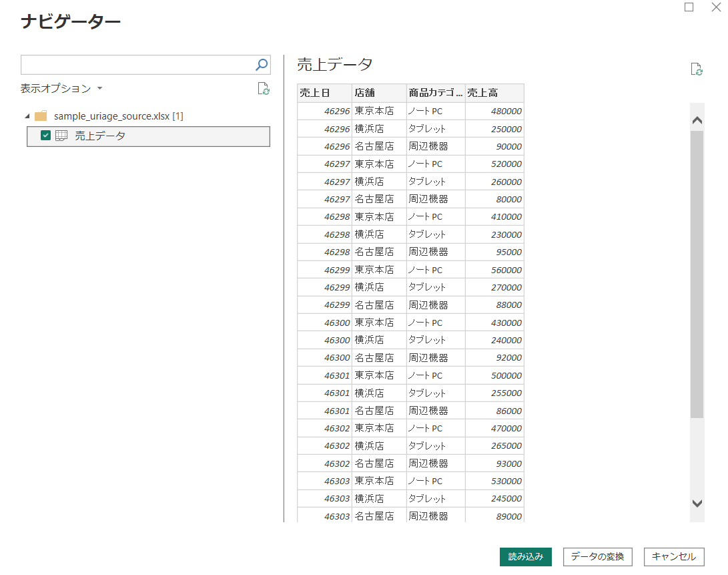728x575 pixels.
Task: Click the folder icon for sample_uriage_source.xlsx
Action: click(x=41, y=116)
